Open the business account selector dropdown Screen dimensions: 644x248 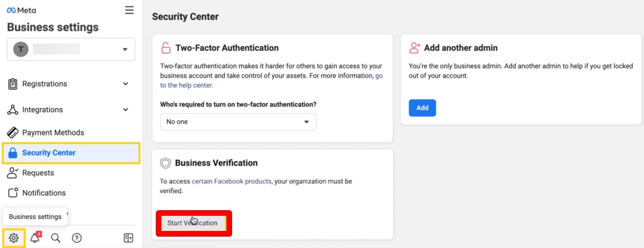coord(71,49)
